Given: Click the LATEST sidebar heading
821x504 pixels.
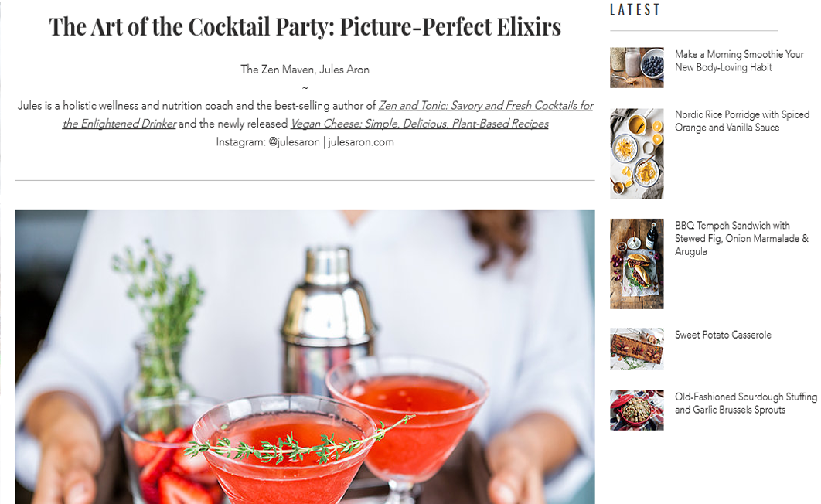Looking at the screenshot, I should [x=635, y=9].
